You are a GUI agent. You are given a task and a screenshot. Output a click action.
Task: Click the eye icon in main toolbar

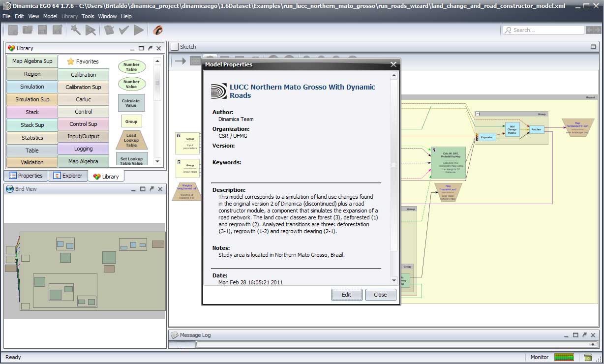[x=158, y=30]
